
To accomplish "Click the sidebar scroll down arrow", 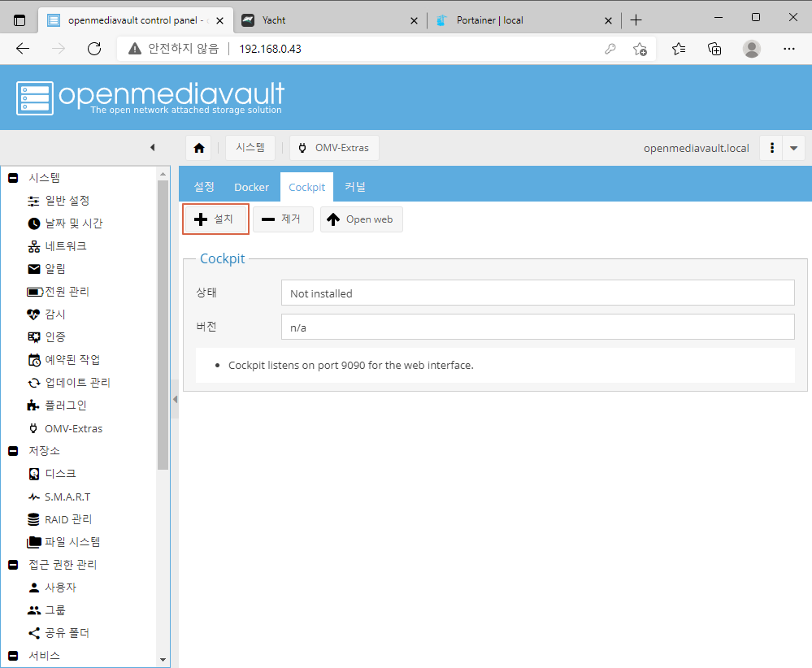I will point(163,660).
